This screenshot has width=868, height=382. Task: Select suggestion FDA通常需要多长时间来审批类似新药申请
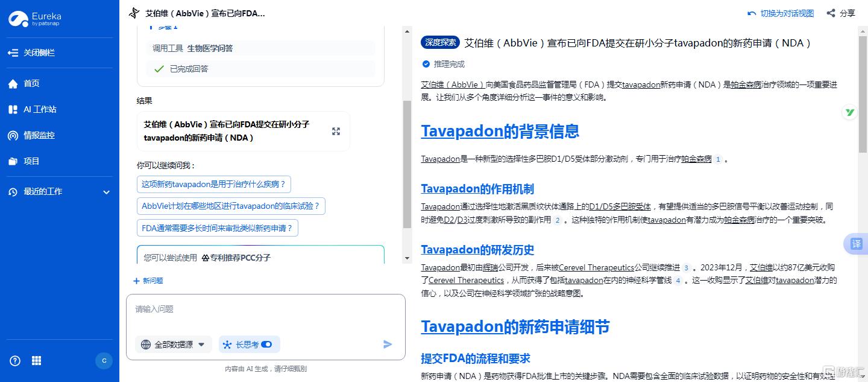pyautogui.click(x=217, y=229)
